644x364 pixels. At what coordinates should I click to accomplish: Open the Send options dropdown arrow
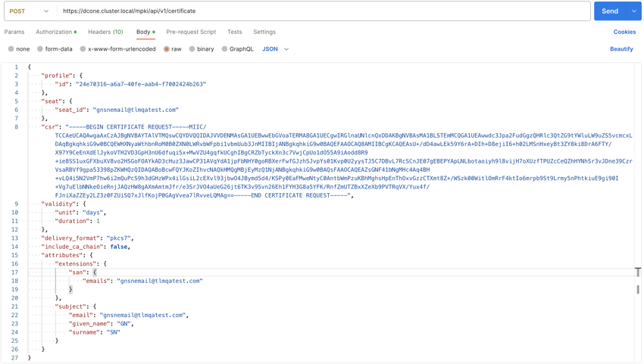tap(634, 11)
